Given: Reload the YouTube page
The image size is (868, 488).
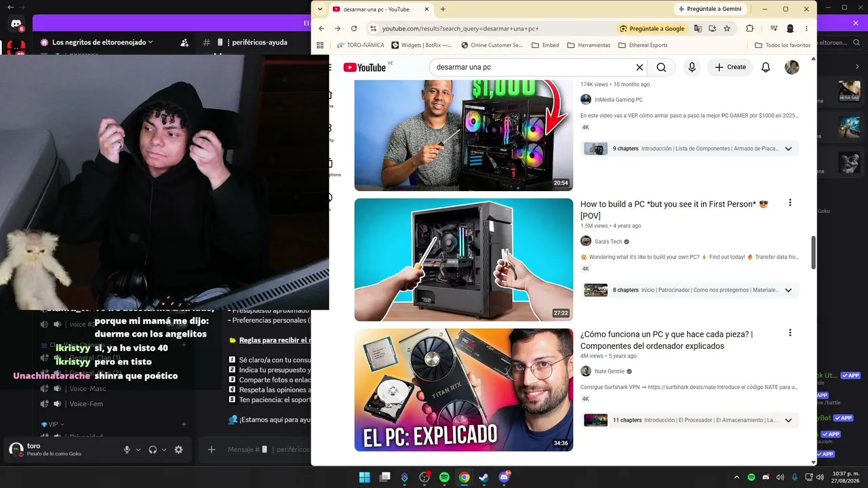Looking at the screenshot, I should 354,28.
